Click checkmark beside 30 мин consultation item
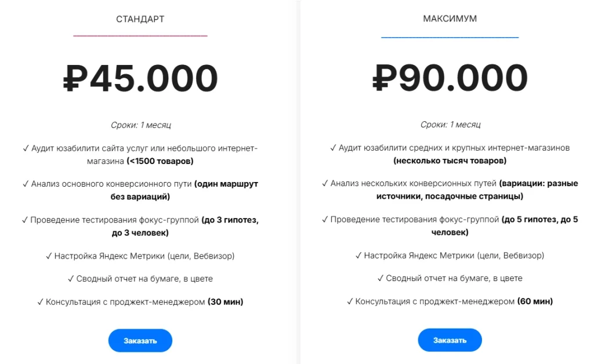The image size is (594, 364). coord(40,302)
